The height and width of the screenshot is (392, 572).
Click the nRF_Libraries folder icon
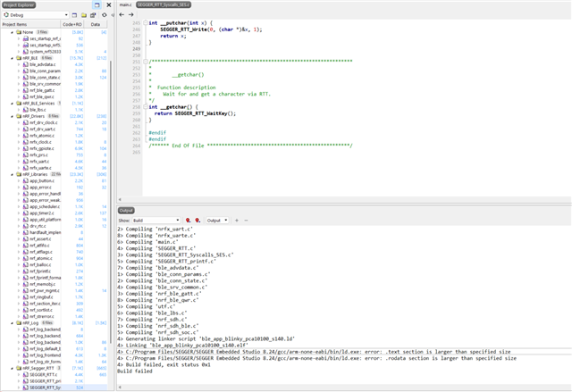pos(19,174)
